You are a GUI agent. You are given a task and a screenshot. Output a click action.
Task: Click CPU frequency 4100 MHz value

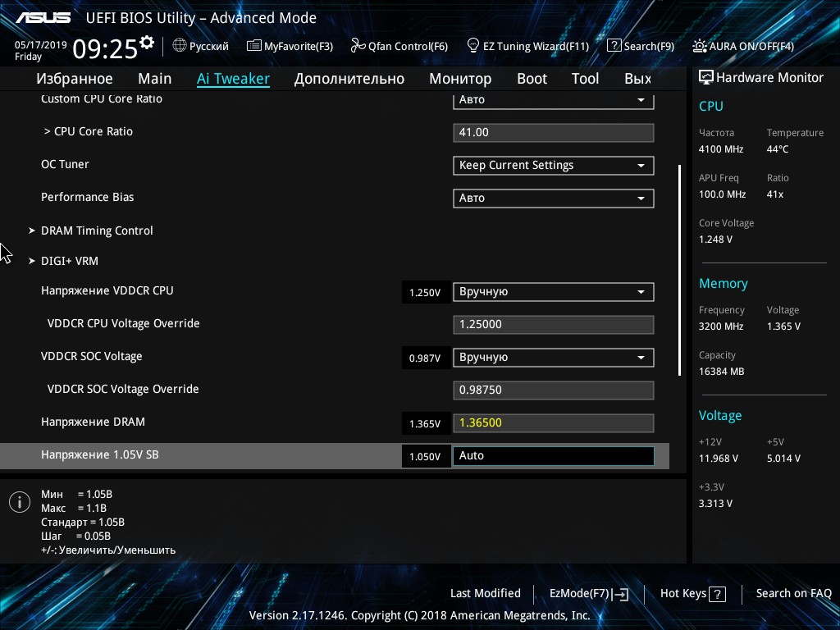(721, 149)
